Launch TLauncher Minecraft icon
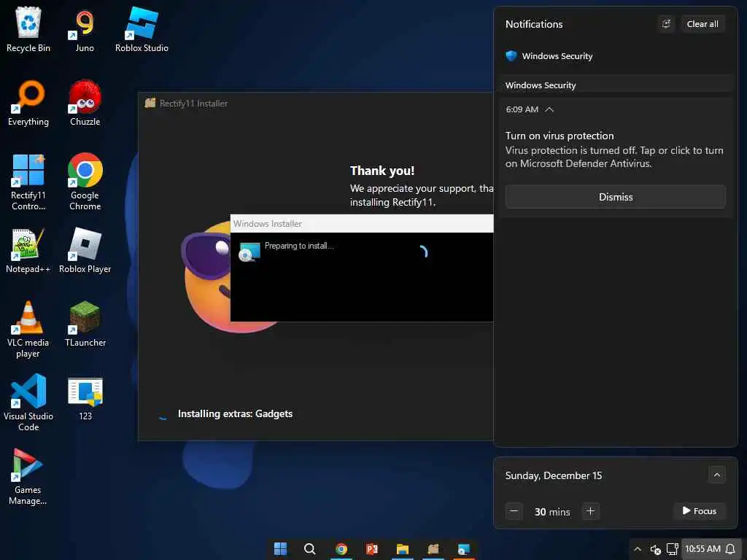 85,324
